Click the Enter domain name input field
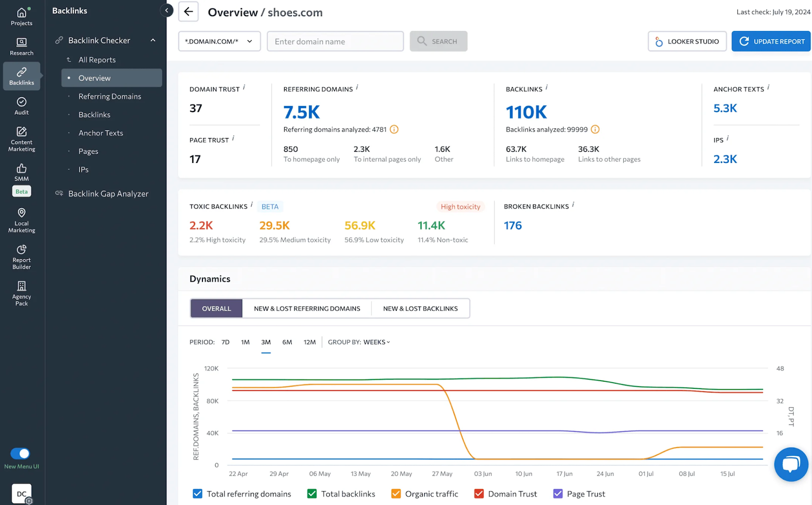Screen dimensions: 812x505 click(x=335, y=41)
